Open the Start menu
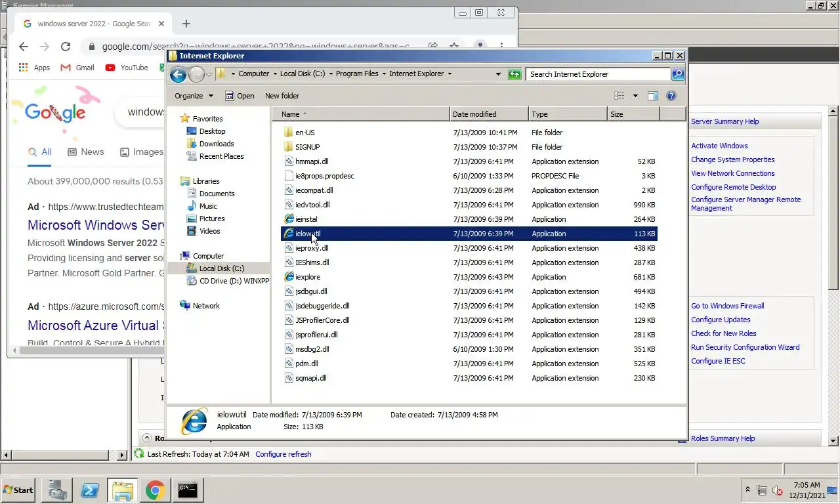 [x=18, y=490]
